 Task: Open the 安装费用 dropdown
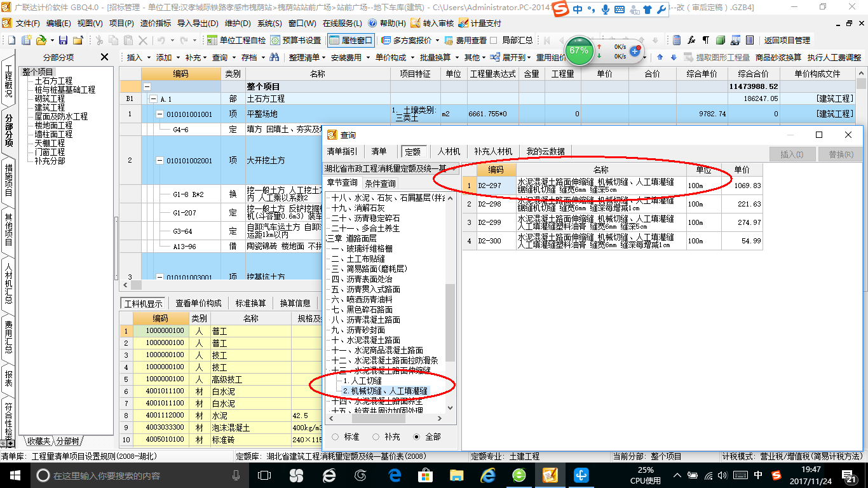[349, 57]
